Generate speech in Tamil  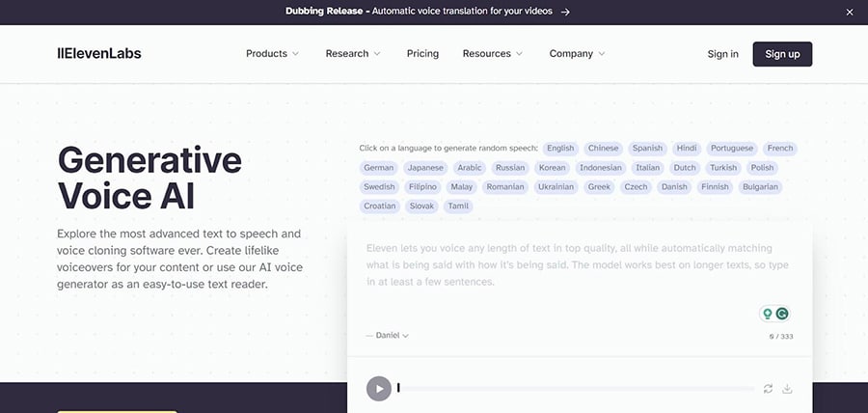pos(458,206)
